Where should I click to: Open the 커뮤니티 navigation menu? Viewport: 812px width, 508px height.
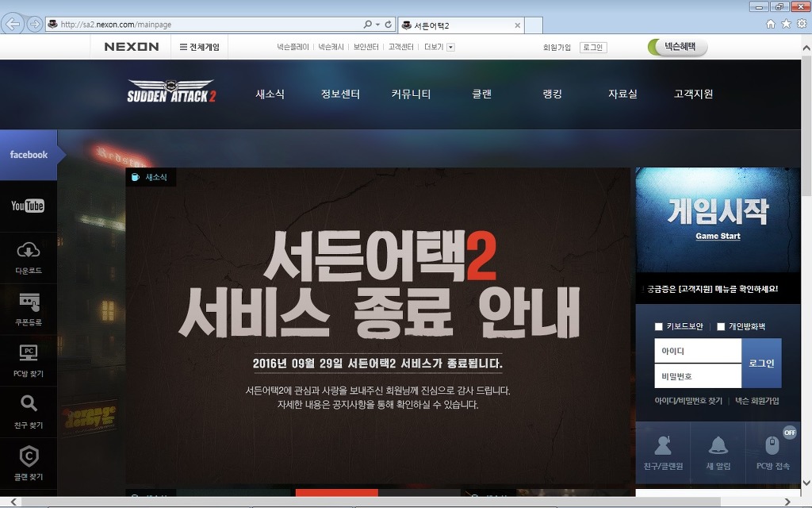pyautogui.click(x=411, y=94)
